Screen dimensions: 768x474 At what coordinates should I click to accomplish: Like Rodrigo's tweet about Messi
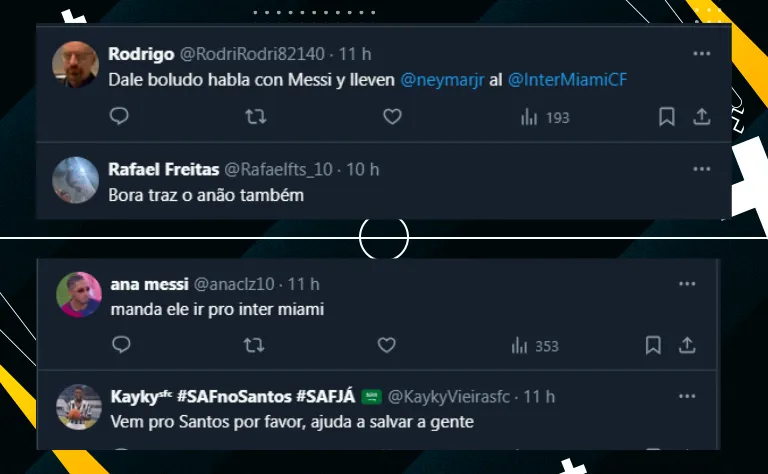[x=392, y=117]
